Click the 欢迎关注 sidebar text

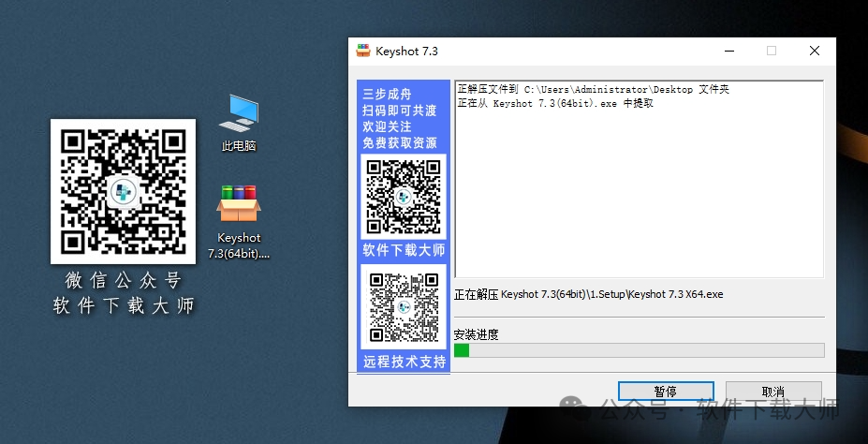(x=387, y=126)
